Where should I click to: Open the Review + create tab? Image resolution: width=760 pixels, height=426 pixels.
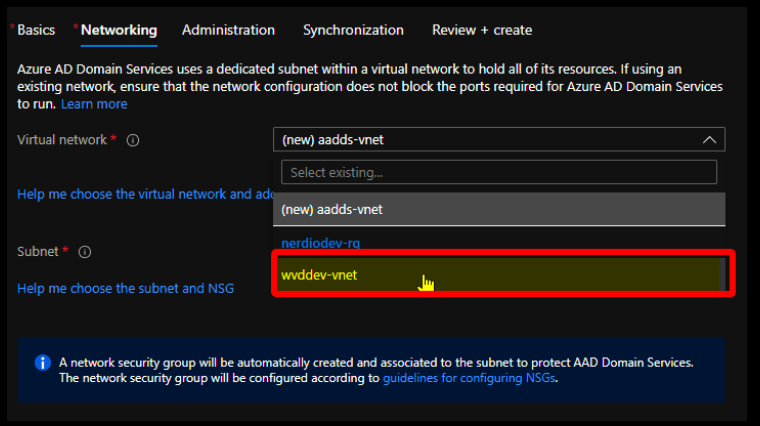point(482,30)
